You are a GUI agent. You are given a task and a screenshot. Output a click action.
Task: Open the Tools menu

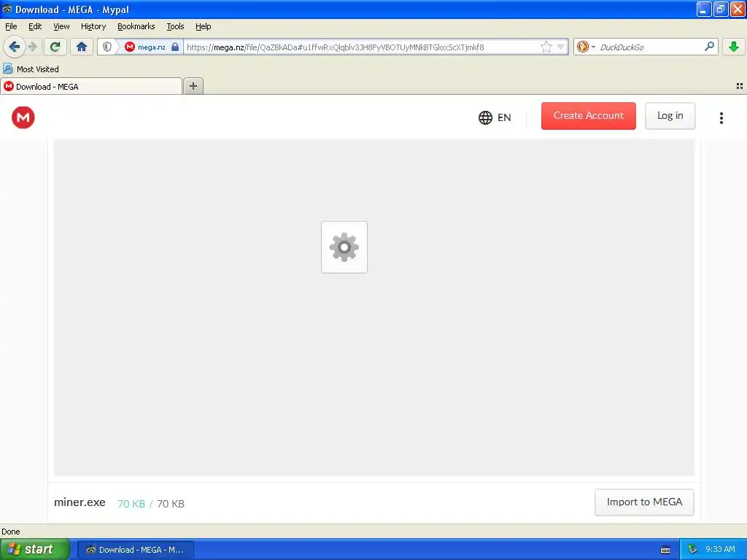click(175, 26)
